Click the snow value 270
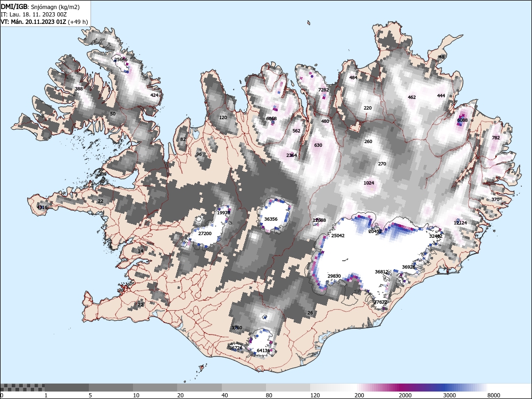 coord(382,163)
